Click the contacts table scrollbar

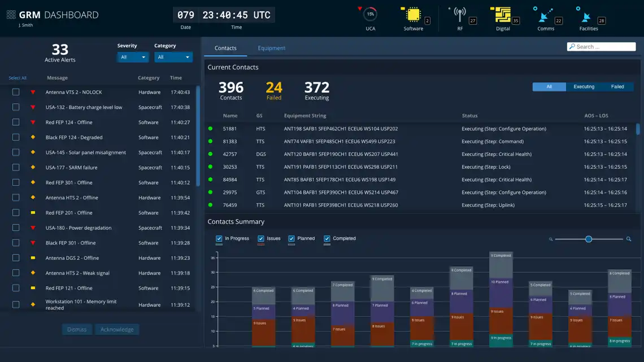click(638, 129)
